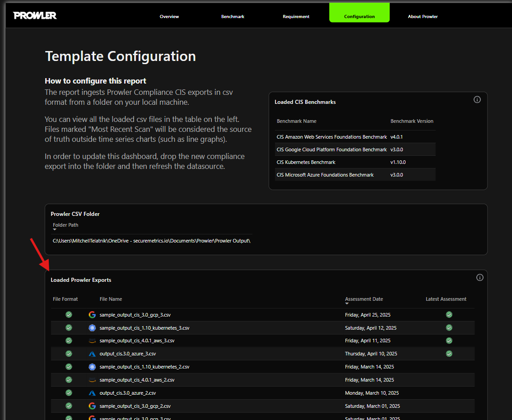Click latest assessment checkmark for April 12 row

449,328
